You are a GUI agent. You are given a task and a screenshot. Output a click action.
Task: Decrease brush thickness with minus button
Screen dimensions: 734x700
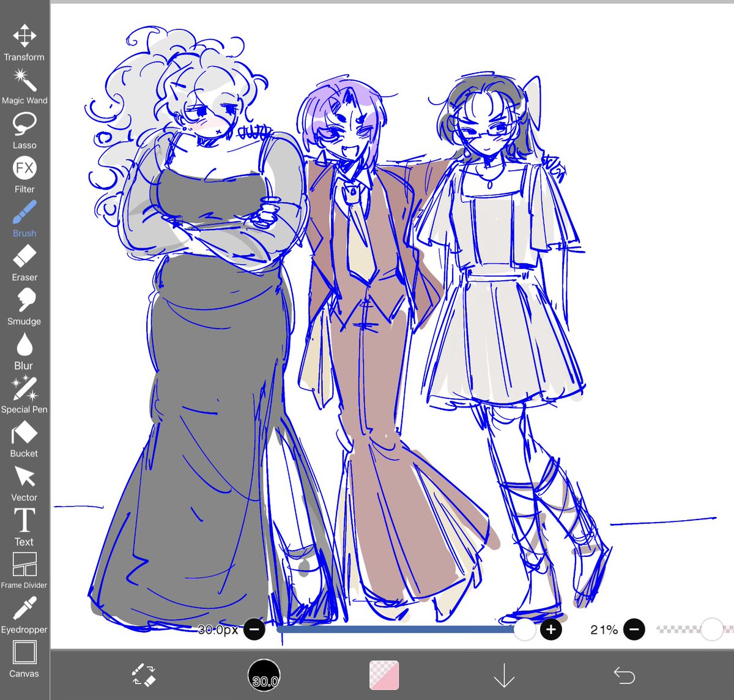tap(254, 629)
